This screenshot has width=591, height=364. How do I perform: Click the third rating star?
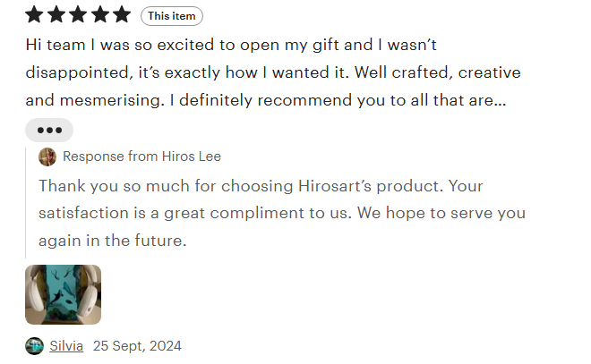[x=78, y=15]
